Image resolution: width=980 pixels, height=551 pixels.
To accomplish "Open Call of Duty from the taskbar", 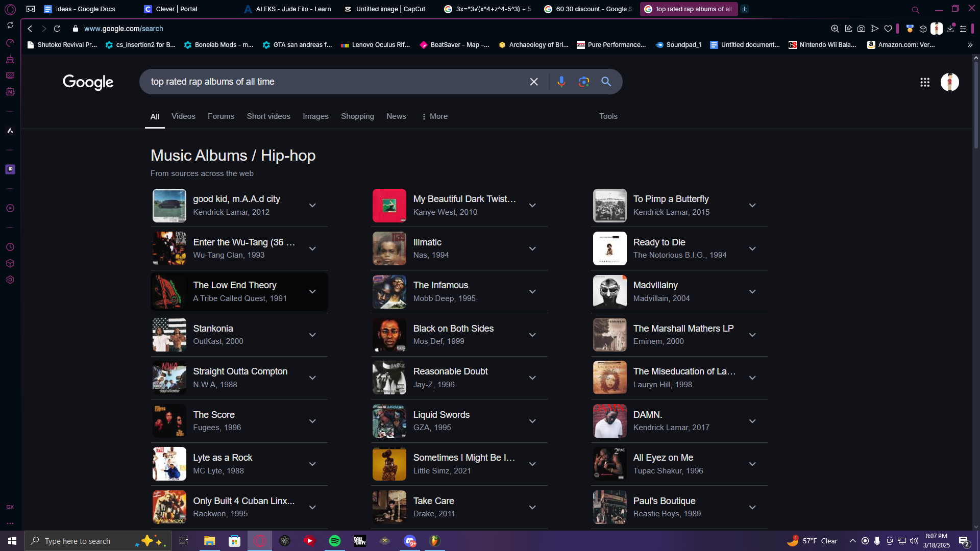I will click(x=360, y=541).
